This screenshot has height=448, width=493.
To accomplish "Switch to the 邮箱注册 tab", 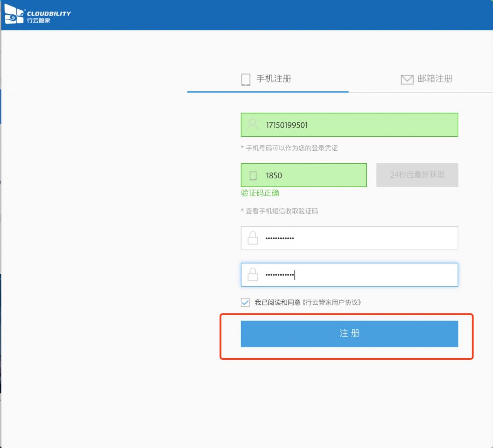I will point(434,79).
